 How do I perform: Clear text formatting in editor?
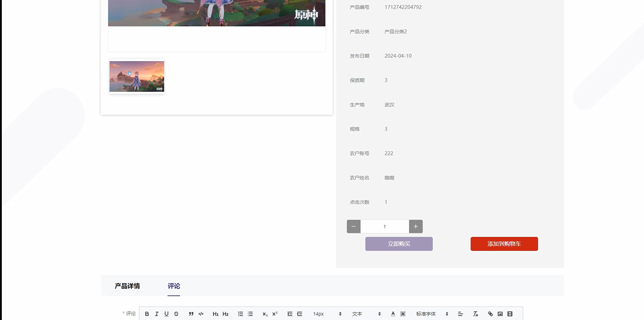[476, 314]
